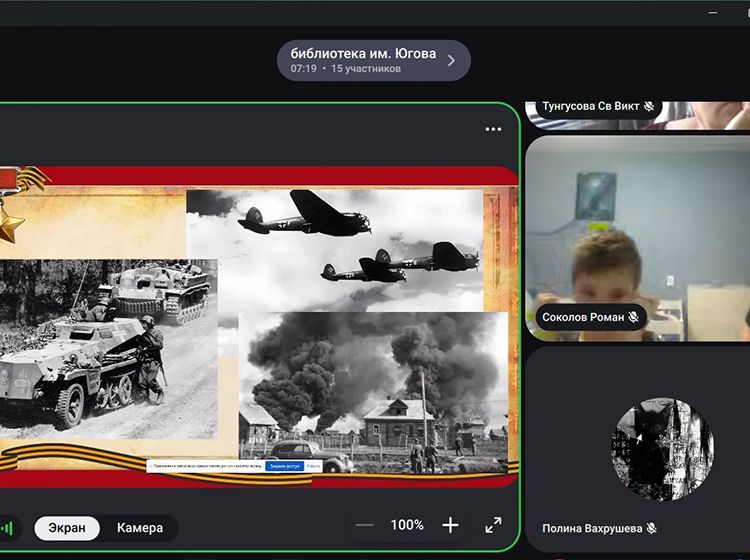750x560 pixels.
Task: Click the blue Закрыть доступ button
Action: (285, 466)
